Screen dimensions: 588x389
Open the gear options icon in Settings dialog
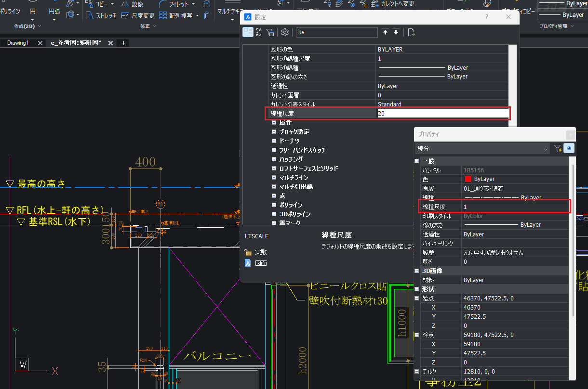coord(284,32)
